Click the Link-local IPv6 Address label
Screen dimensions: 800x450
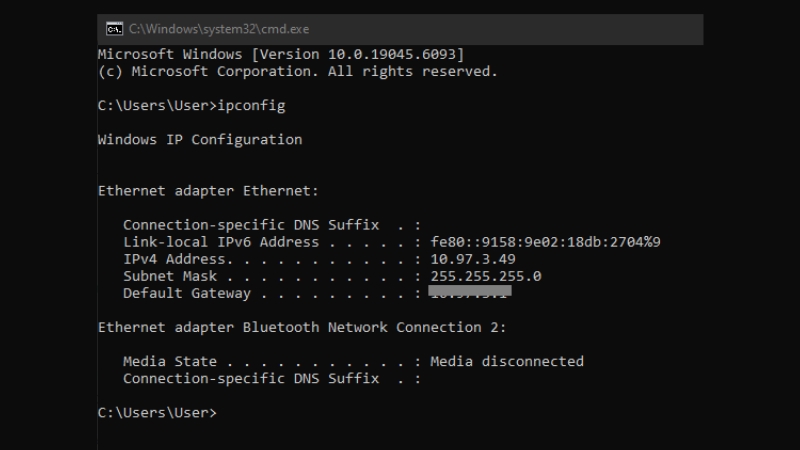point(221,242)
